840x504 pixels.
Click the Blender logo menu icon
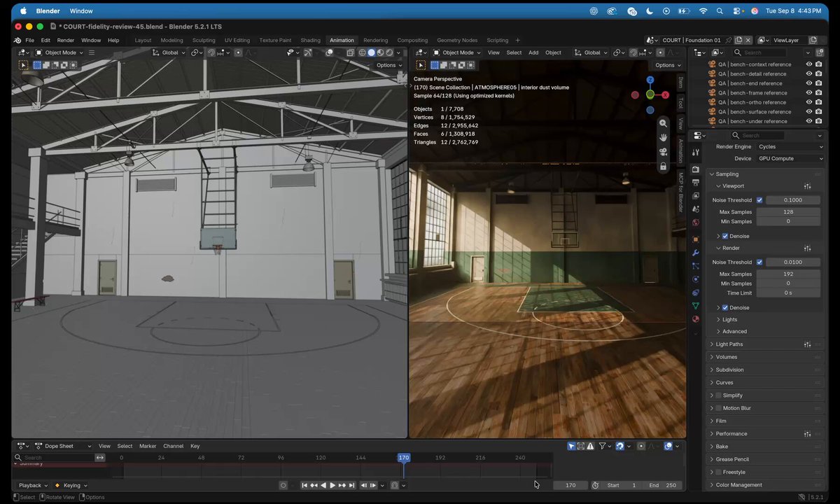tap(17, 41)
